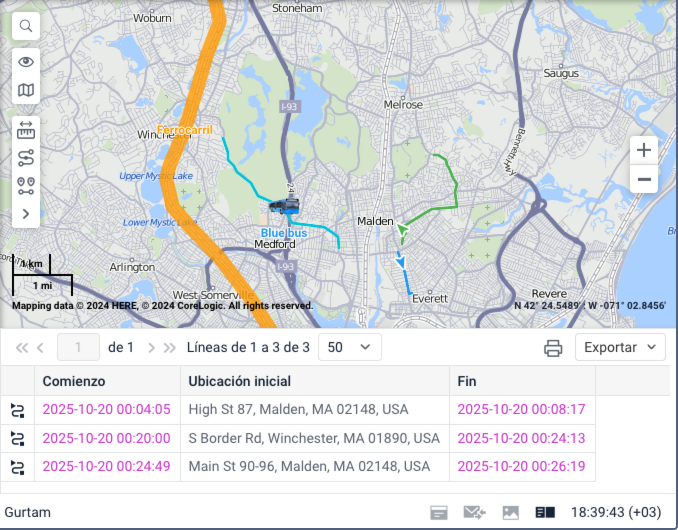This screenshot has width=678, height=530.
Task: Click the page number input field
Action: (79, 348)
